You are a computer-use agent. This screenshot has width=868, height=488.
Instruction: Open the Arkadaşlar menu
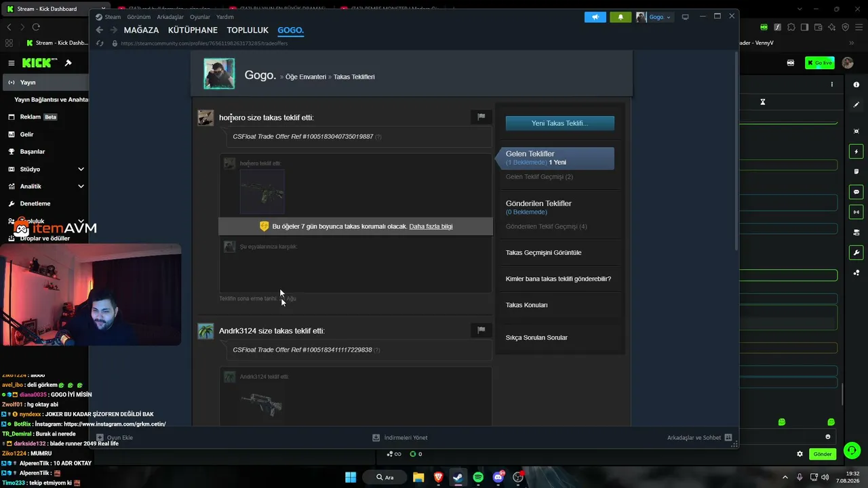pos(170,17)
